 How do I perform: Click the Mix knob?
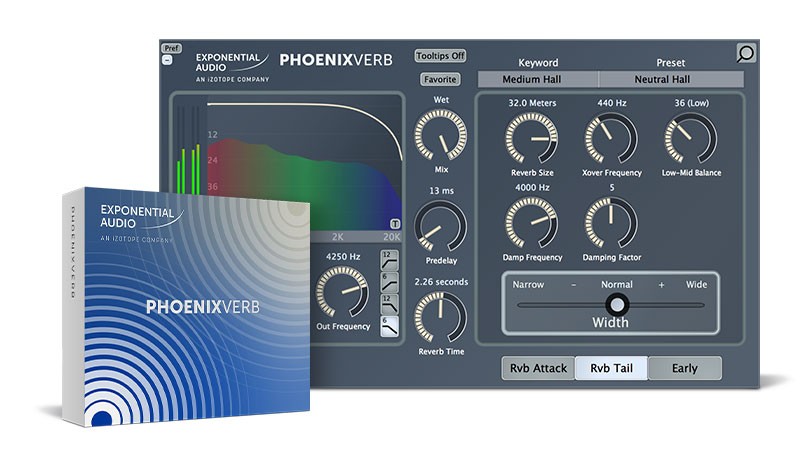point(440,135)
